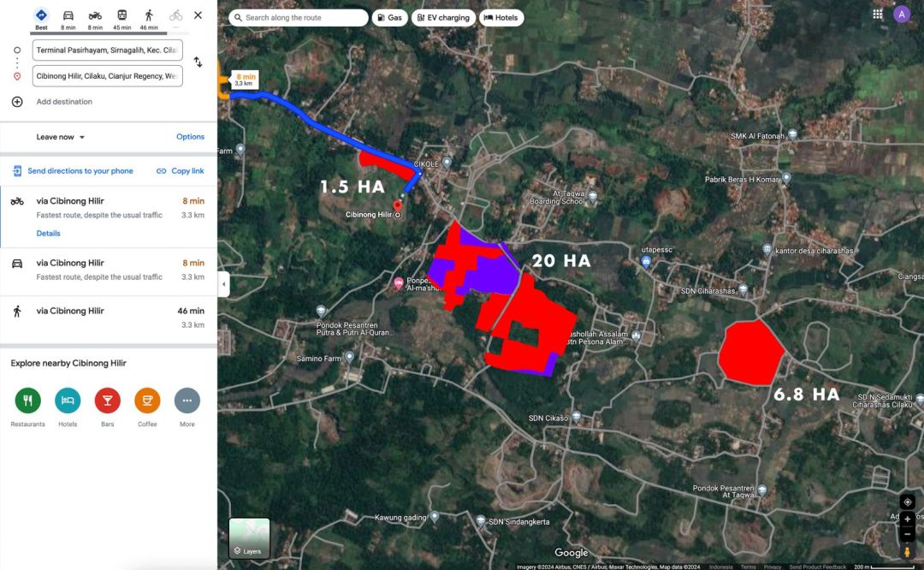Expand the Leave now dropdown

(61, 137)
